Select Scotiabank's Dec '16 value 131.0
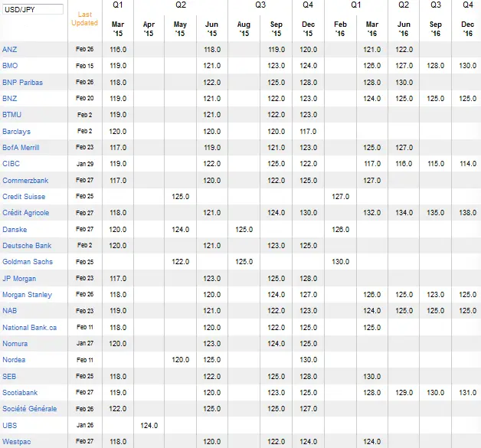This screenshot has width=481, height=448. pyautogui.click(x=467, y=393)
